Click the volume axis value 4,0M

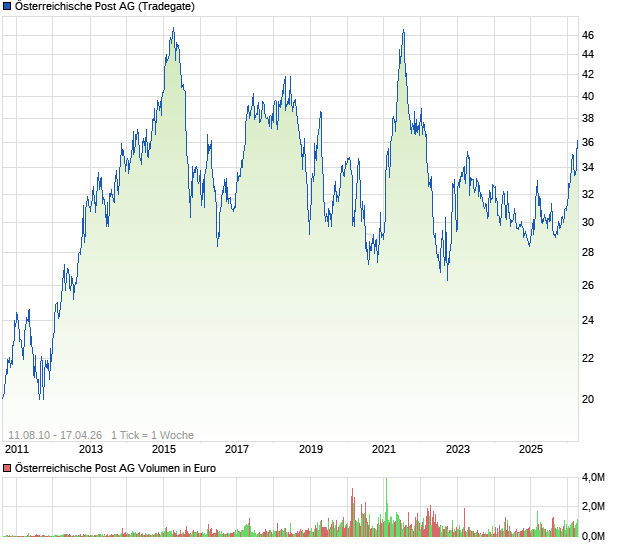(593, 477)
